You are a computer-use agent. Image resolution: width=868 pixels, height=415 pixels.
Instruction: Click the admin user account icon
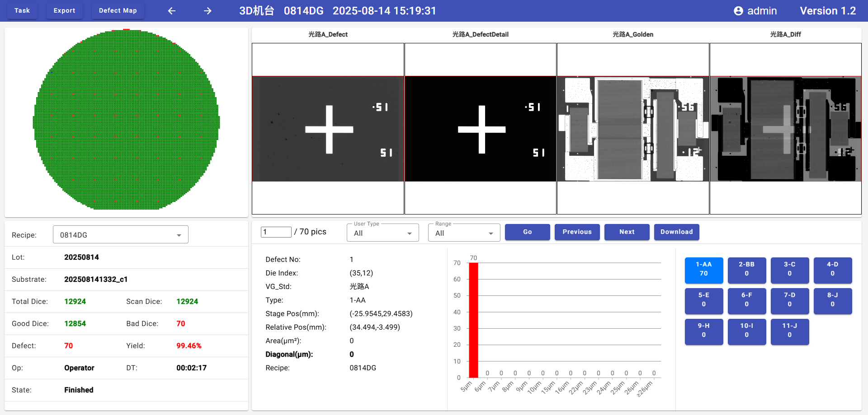pos(738,11)
